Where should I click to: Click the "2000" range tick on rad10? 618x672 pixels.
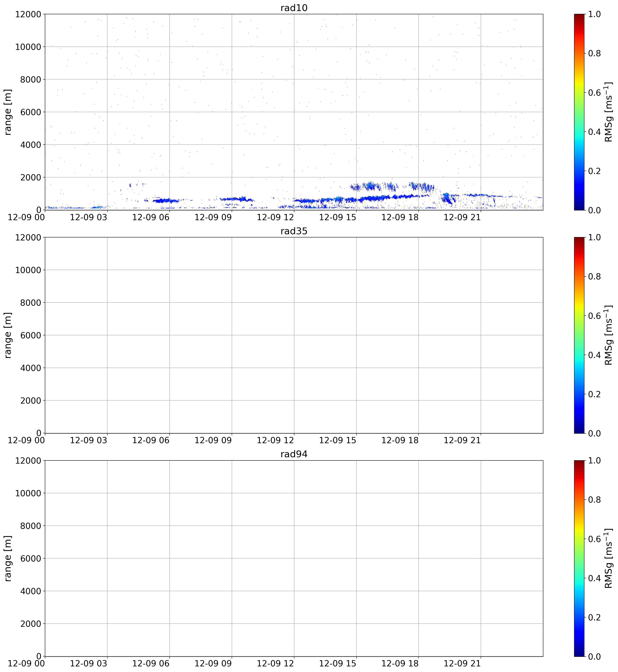coord(30,177)
